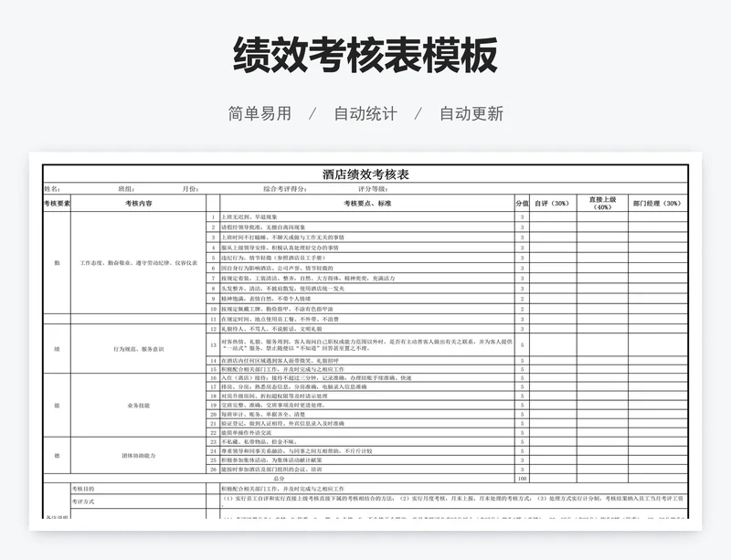Click the tagline 自动更新
The image size is (731, 560).
point(471,114)
